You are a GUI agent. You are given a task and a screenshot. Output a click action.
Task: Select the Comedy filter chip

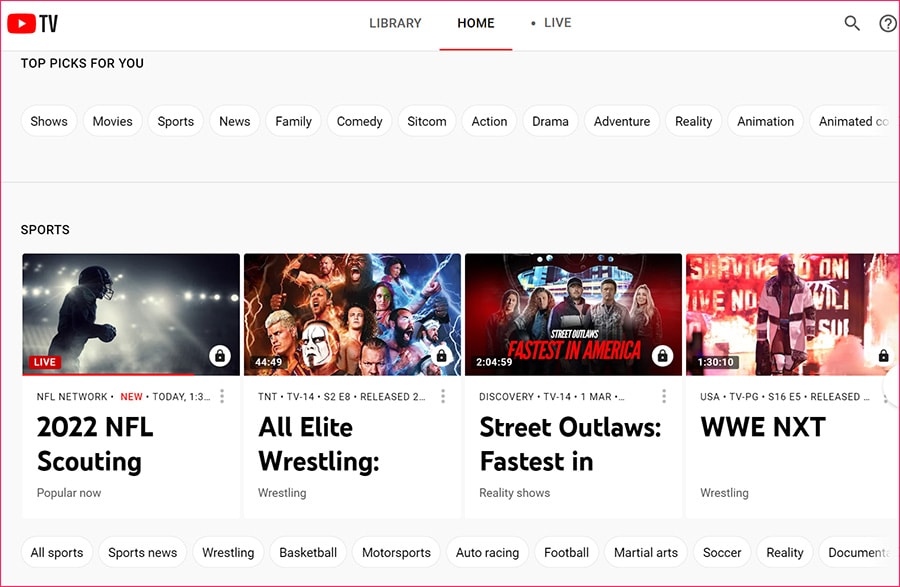[x=359, y=121]
